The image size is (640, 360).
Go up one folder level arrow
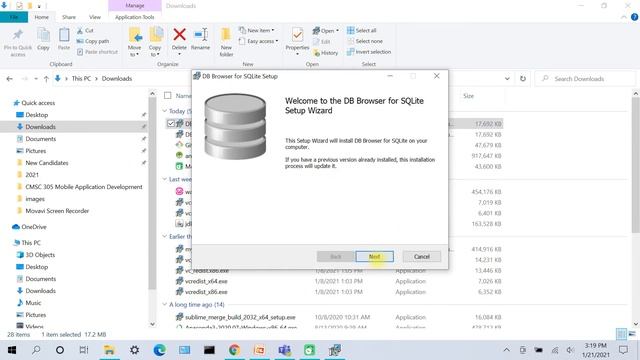tap(46, 79)
